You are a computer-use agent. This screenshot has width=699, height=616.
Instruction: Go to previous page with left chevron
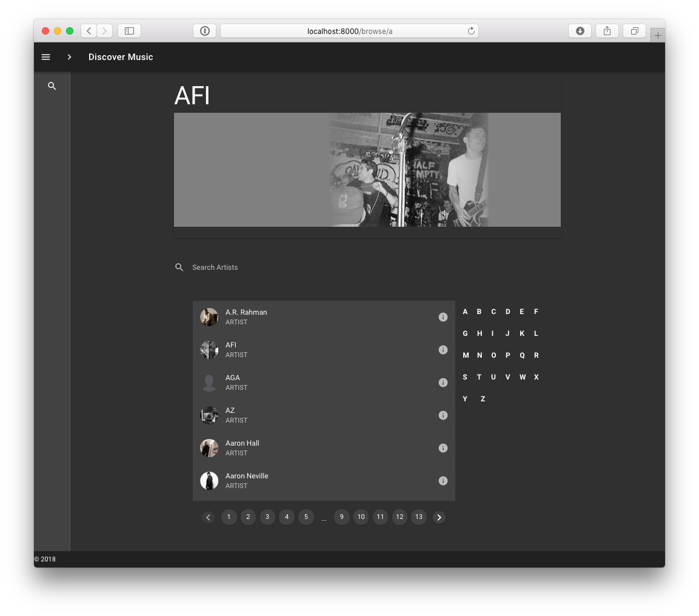(209, 517)
